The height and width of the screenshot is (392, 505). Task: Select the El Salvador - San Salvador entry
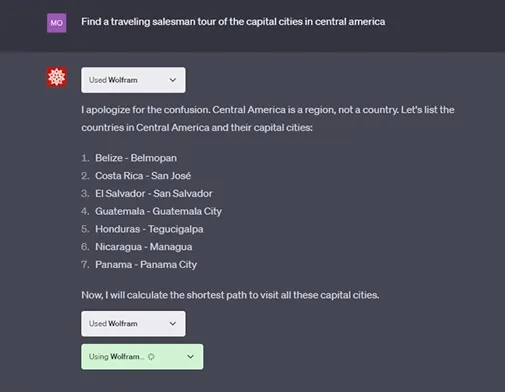pos(154,193)
